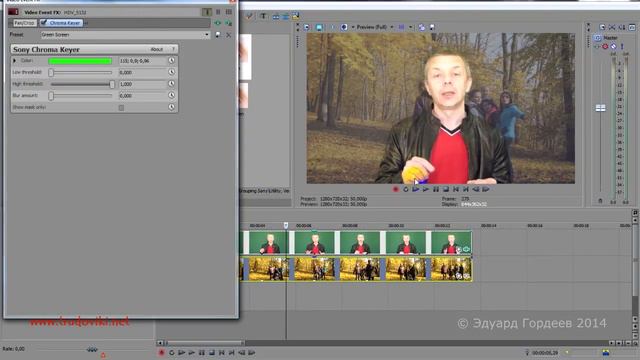640x360 pixels.
Task: Remove the selected plug-in from chain
Action: pos(229,23)
